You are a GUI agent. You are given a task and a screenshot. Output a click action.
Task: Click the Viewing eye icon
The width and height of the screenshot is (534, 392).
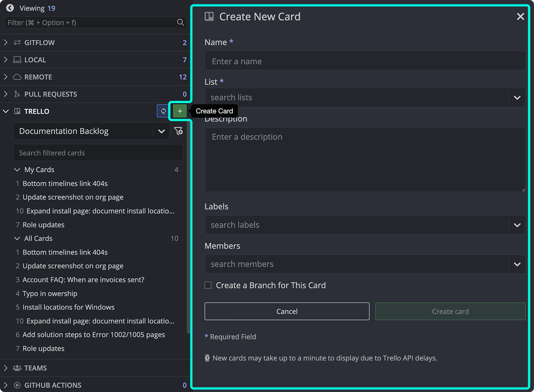coord(10,8)
